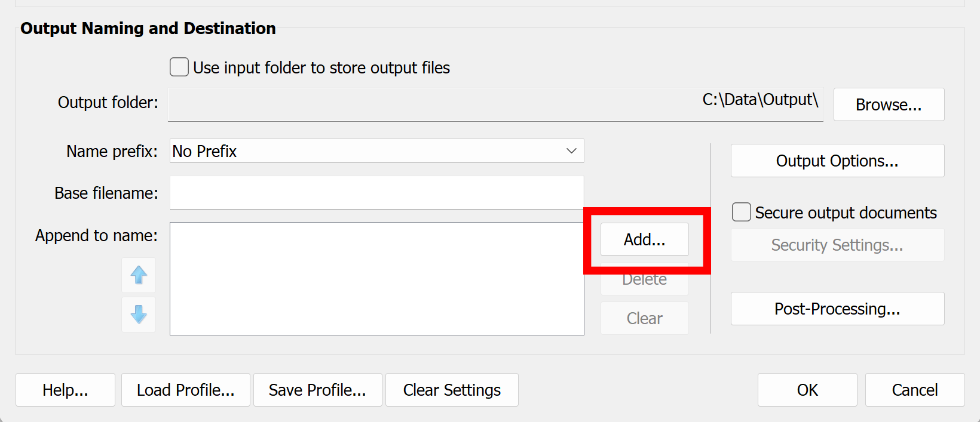
Task: Click inside the Append to name list box
Action: tap(377, 279)
